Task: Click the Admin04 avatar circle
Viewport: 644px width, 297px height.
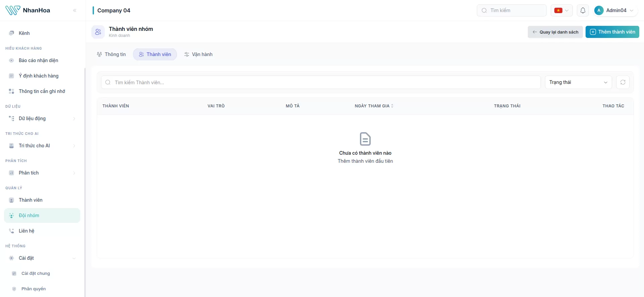Action: pyautogui.click(x=599, y=10)
